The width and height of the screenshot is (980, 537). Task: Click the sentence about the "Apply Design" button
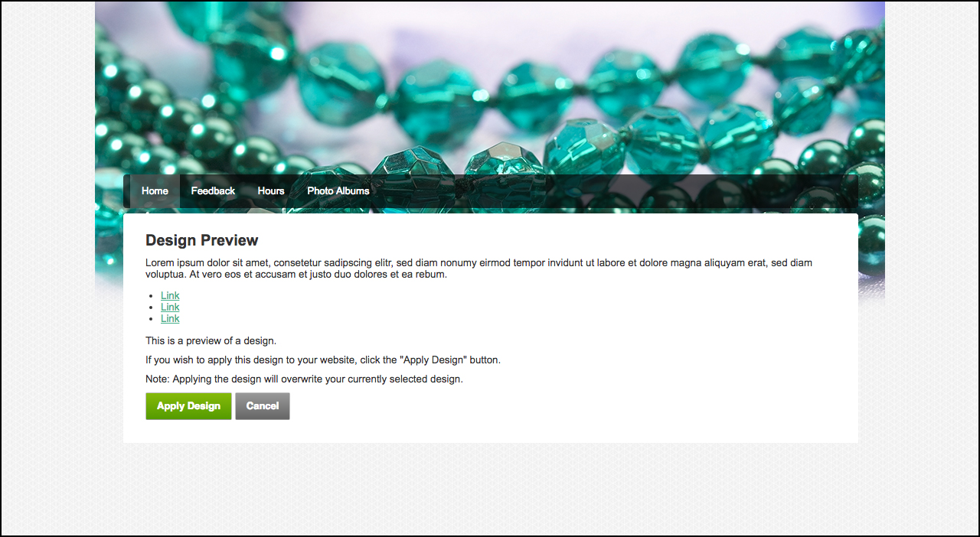pyautogui.click(x=323, y=360)
